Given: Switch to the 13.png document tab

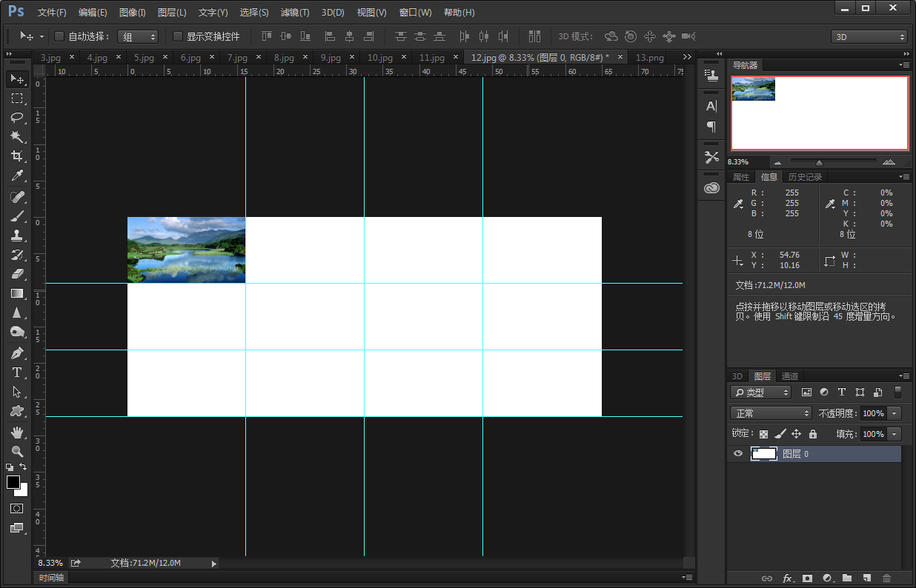Looking at the screenshot, I should pos(650,57).
